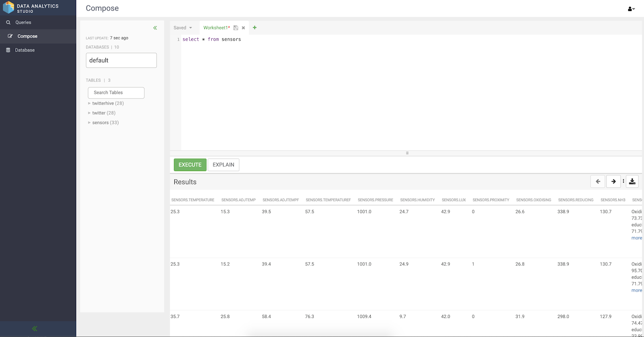Open the user account menu
Image resolution: width=644 pixels, height=337 pixels.
[631, 9]
